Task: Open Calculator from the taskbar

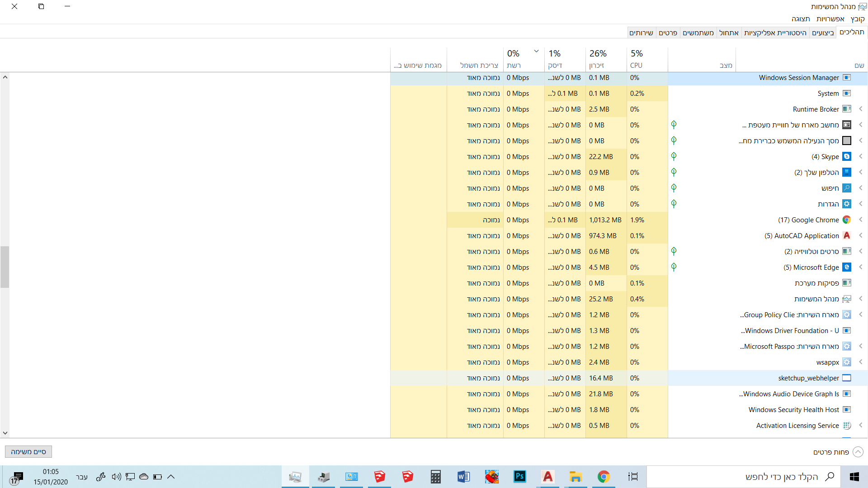Action: (x=435, y=477)
